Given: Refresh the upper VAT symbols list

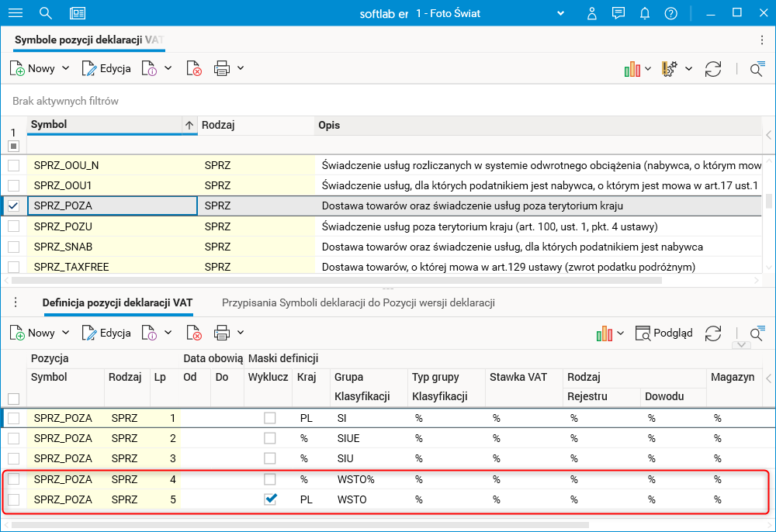Looking at the screenshot, I should pos(713,69).
